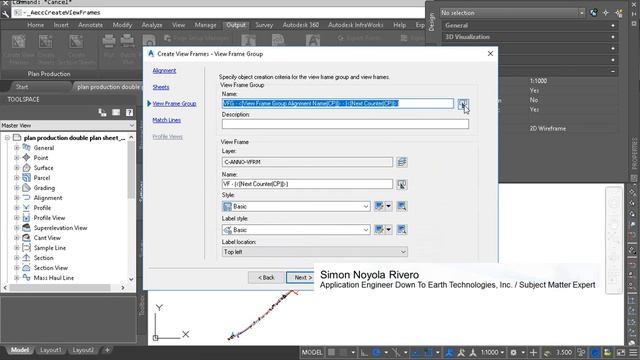The height and width of the screenshot is (360, 640).
Task: Click the Alignment node icon in Toolspace
Action: click(x=27, y=198)
